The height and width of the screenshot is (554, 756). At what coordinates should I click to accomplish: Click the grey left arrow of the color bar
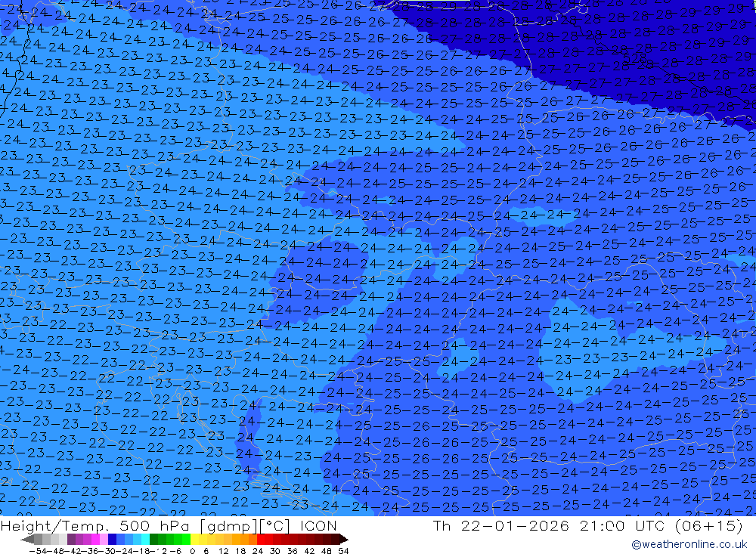click(27, 539)
